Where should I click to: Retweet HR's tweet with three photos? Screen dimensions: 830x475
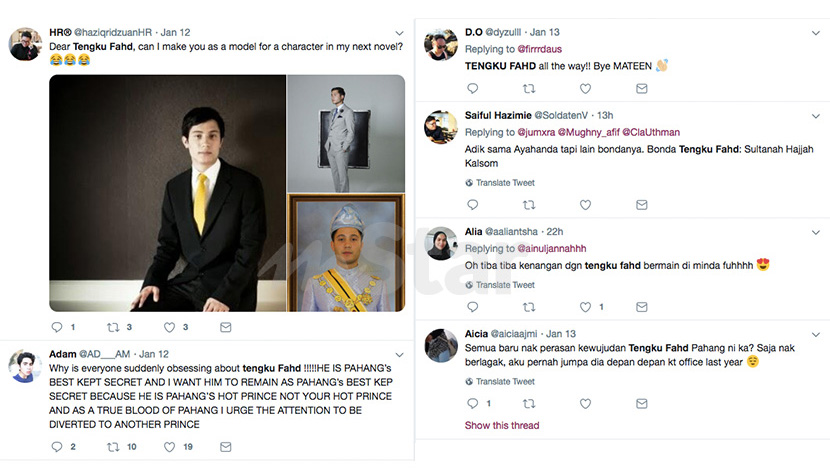pos(113,327)
